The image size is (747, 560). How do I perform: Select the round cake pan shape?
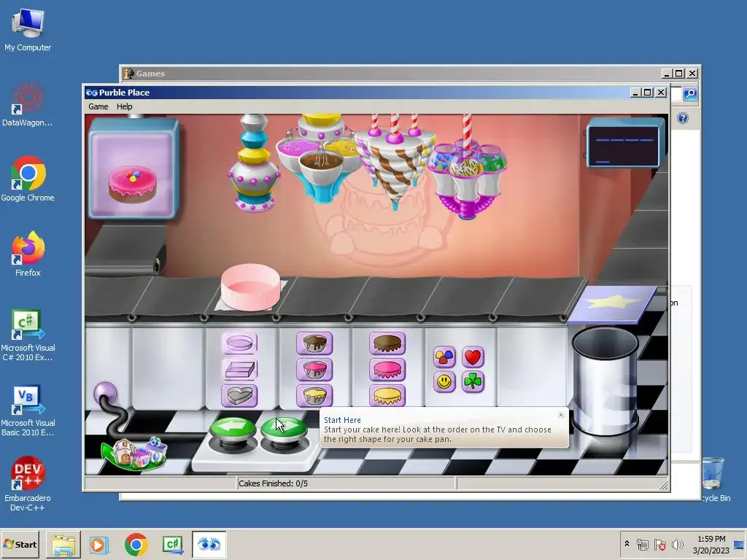239,343
